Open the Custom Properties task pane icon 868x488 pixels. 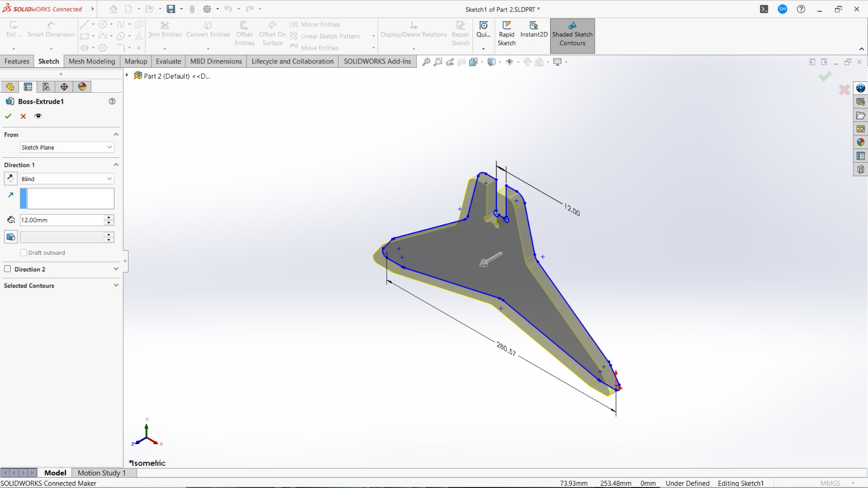point(860,156)
